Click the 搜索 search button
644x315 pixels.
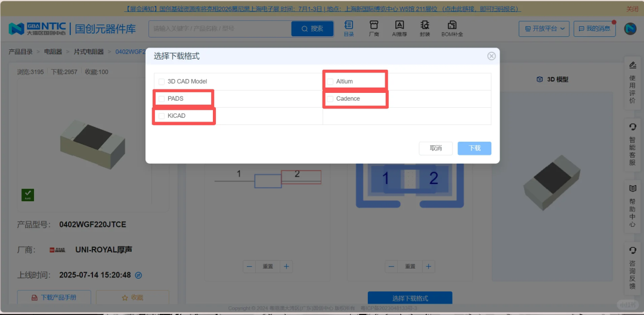[312, 29]
